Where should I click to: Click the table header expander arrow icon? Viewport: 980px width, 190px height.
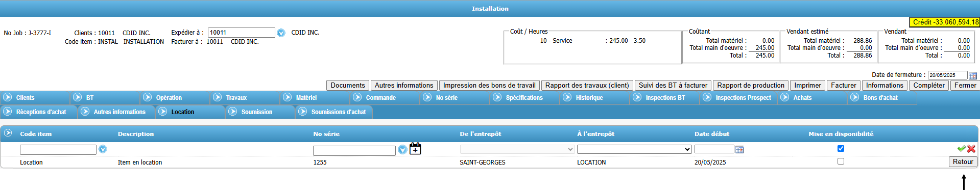pyautogui.click(x=8, y=133)
